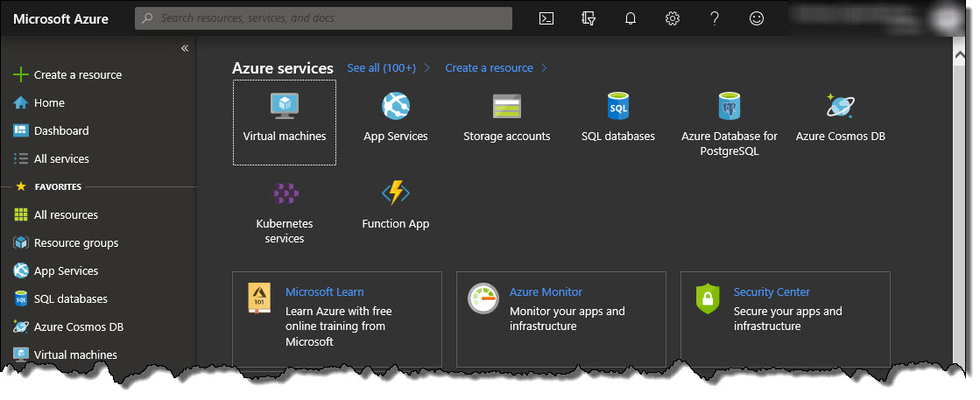This screenshot has width=980, height=400.
Task: Open the Directory and subscription filter icon
Action: tap(589, 18)
